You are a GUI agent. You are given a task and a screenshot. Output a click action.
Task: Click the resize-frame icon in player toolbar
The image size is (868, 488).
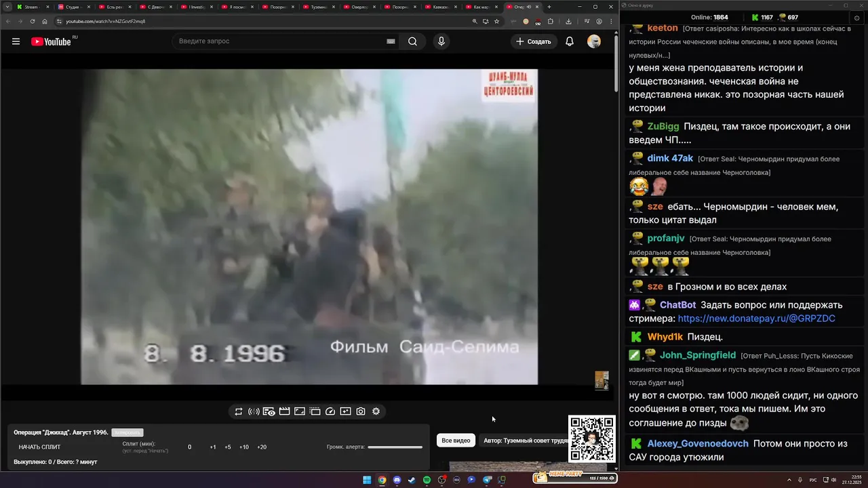click(x=300, y=411)
